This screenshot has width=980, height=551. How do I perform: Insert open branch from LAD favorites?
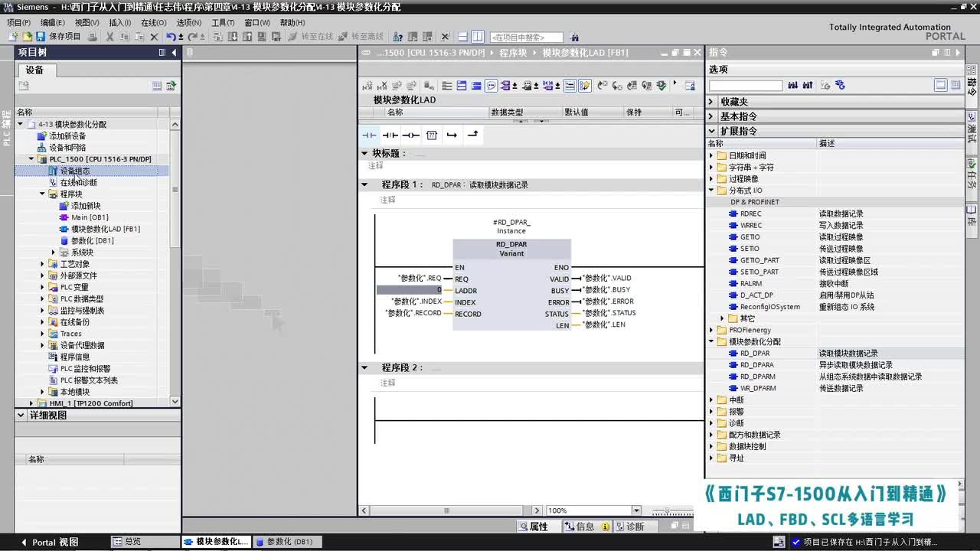pos(452,135)
